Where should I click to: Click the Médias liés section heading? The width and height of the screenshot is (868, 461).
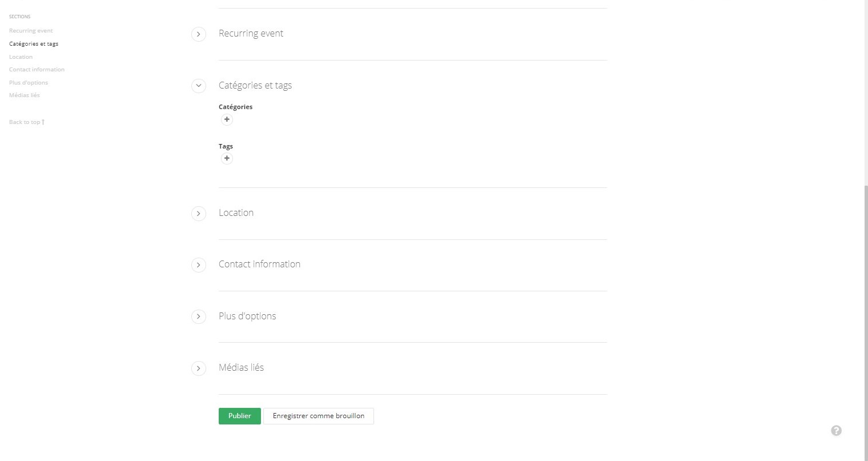pyautogui.click(x=241, y=367)
